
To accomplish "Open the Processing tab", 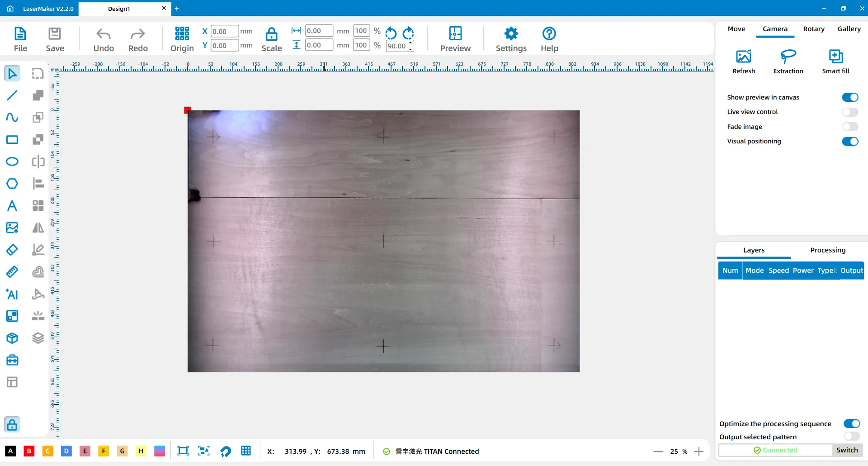I will [827, 250].
